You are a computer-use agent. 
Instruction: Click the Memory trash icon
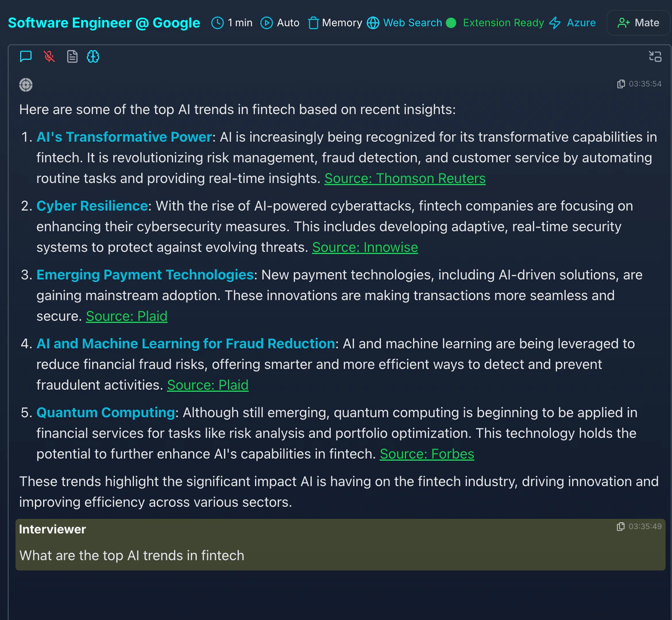click(313, 22)
